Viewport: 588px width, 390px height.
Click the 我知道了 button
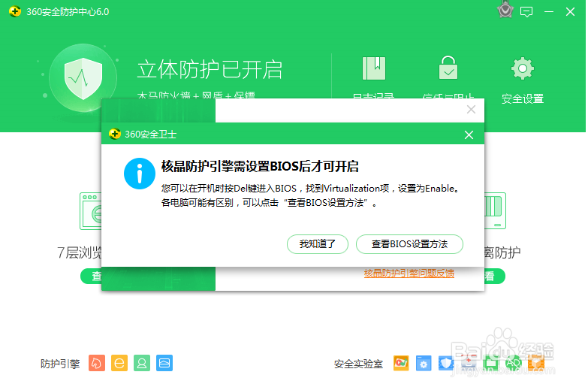317,244
